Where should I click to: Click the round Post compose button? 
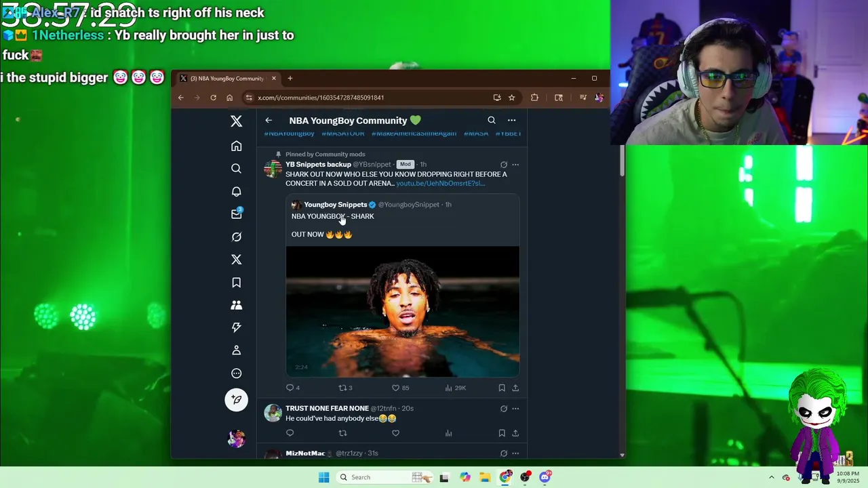point(236,400)
